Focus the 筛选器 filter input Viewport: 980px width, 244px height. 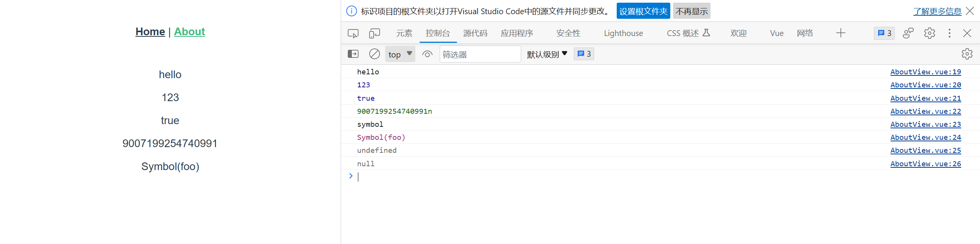(480, 54)
